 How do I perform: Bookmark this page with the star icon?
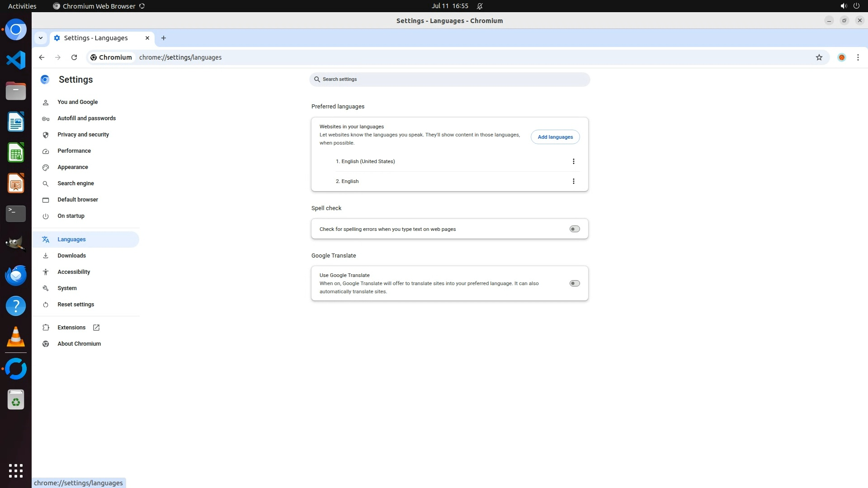pos(819,57)
